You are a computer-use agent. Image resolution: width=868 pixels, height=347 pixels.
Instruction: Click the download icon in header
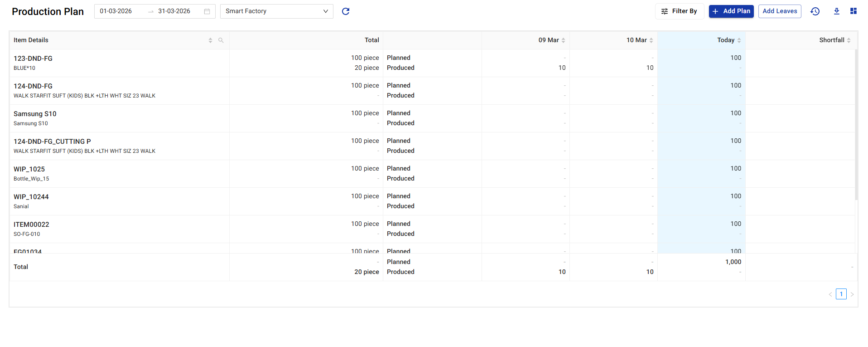(x=837, y=11)
